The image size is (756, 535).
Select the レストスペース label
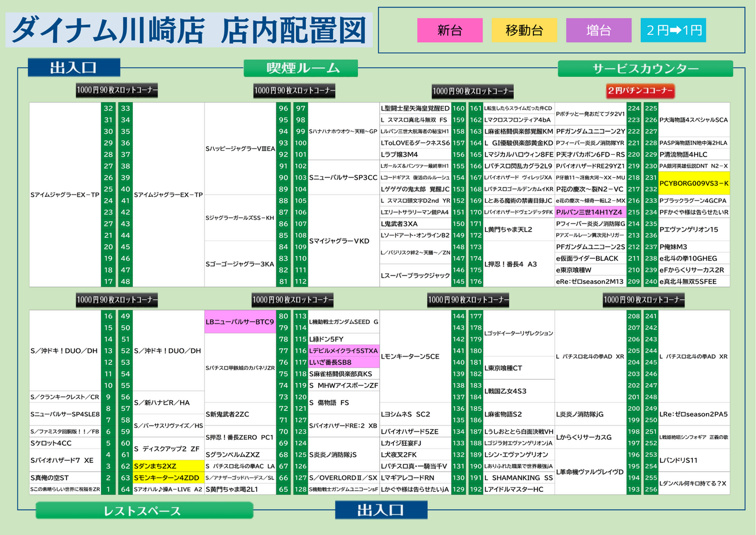(145, 510)
